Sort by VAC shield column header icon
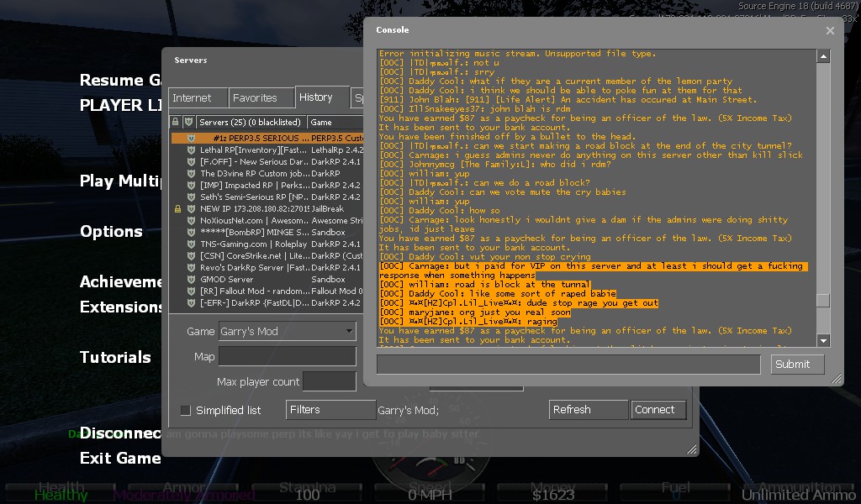 [188, 123]
